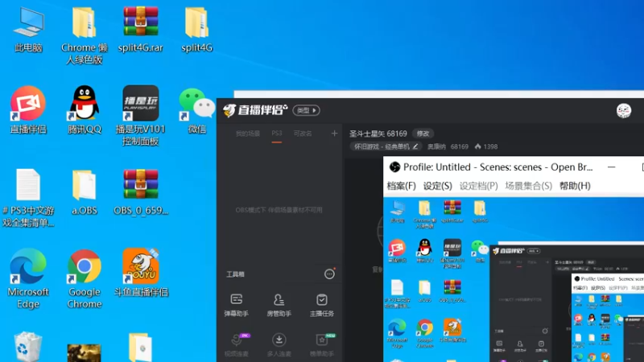644x362 pixels.
Task: Select the 腾讯QQ penguin desktop shortcut
Action: (85, 110)
